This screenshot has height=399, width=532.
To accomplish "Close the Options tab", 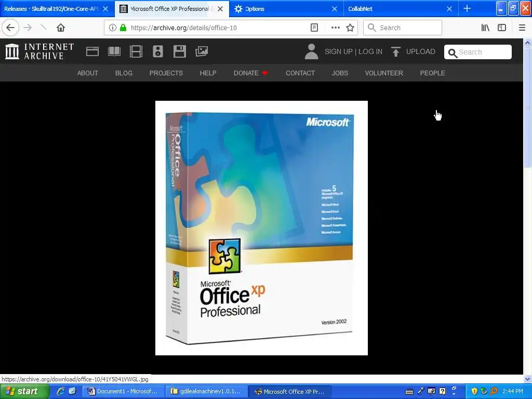I will pyautogui.click(x=335, y=9).
